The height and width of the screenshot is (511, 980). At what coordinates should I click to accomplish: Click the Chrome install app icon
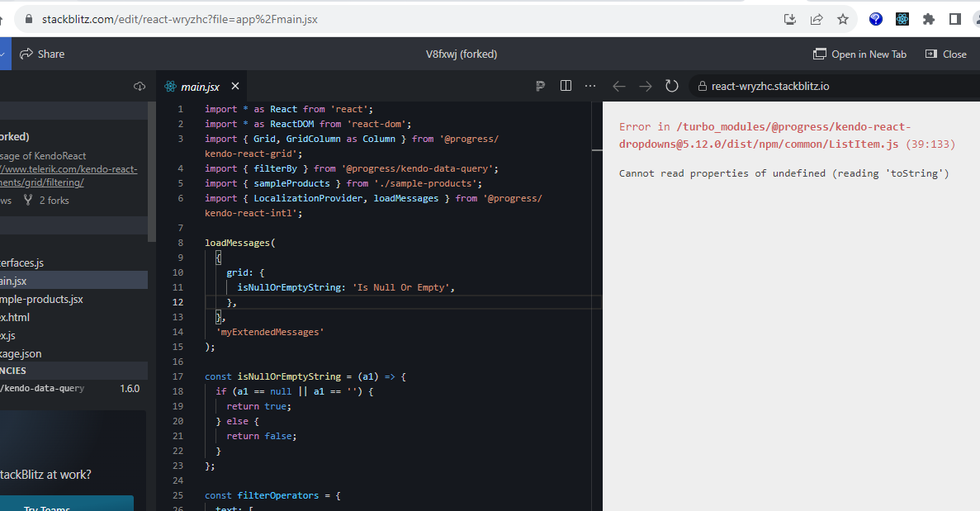(790, 19)
